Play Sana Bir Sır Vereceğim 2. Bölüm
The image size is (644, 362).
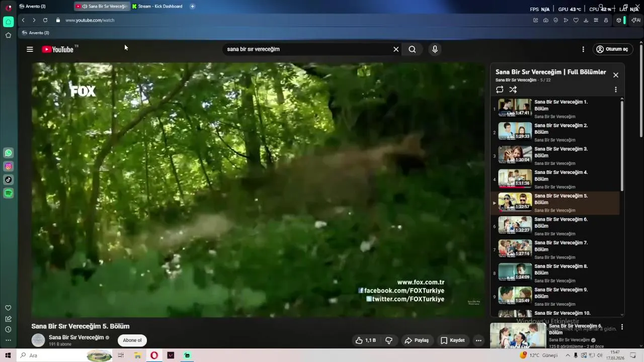point(555,132)
